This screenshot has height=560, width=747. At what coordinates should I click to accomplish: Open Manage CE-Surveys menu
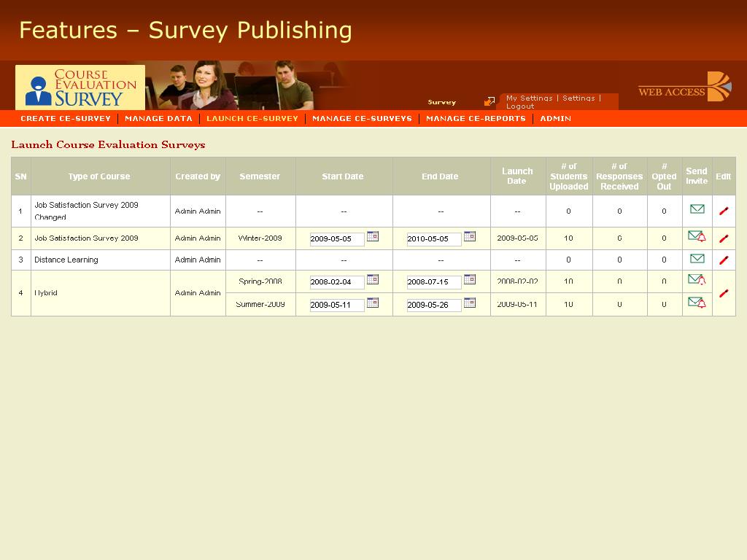362,119
